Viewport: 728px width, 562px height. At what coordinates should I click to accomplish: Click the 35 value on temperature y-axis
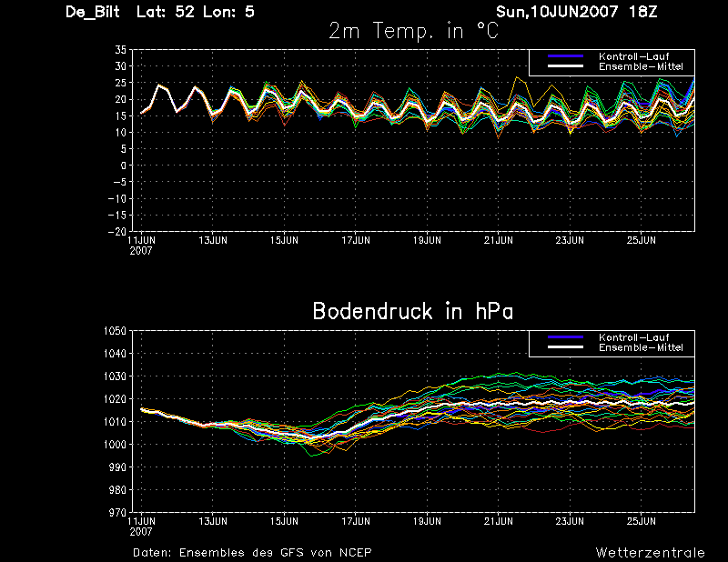click(120, 51)
